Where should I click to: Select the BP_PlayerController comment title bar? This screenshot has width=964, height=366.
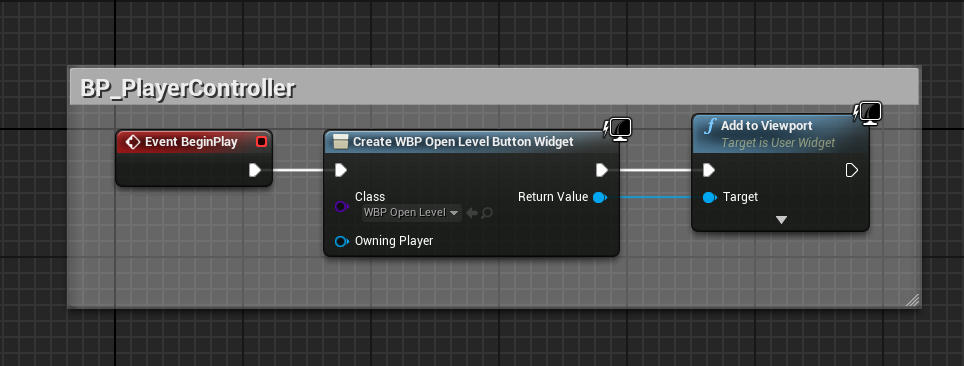494,86
